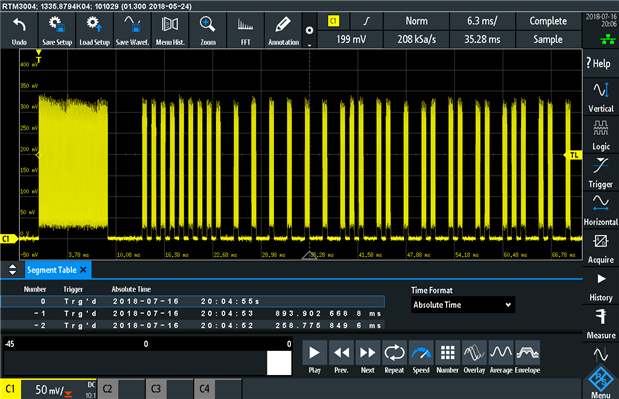Play the segment history
The width and height of the screenshot is (619, 399).
coord(315,358)
